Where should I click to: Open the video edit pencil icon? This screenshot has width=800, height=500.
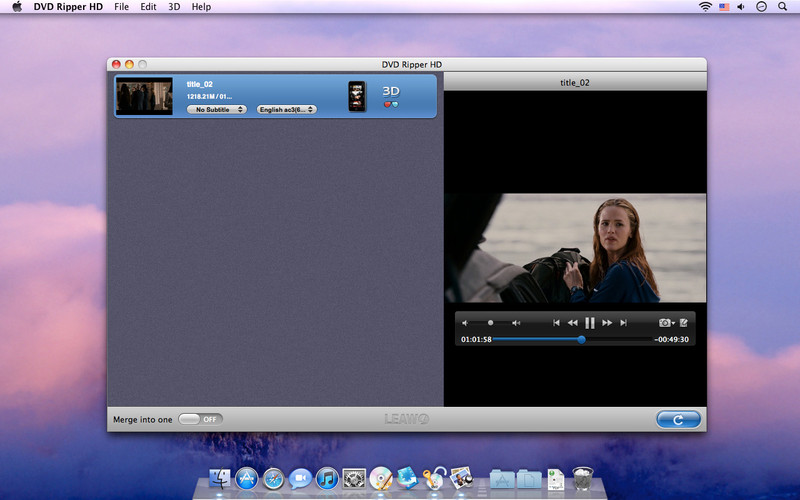click(684, 322)
